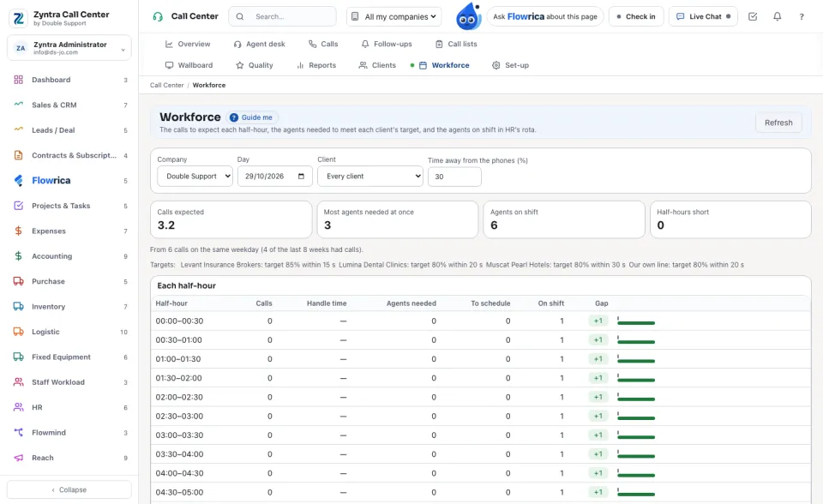This screenshot has height=504, width=823.
Task: Select the Workforce tab
Action: tap(444, 65)
